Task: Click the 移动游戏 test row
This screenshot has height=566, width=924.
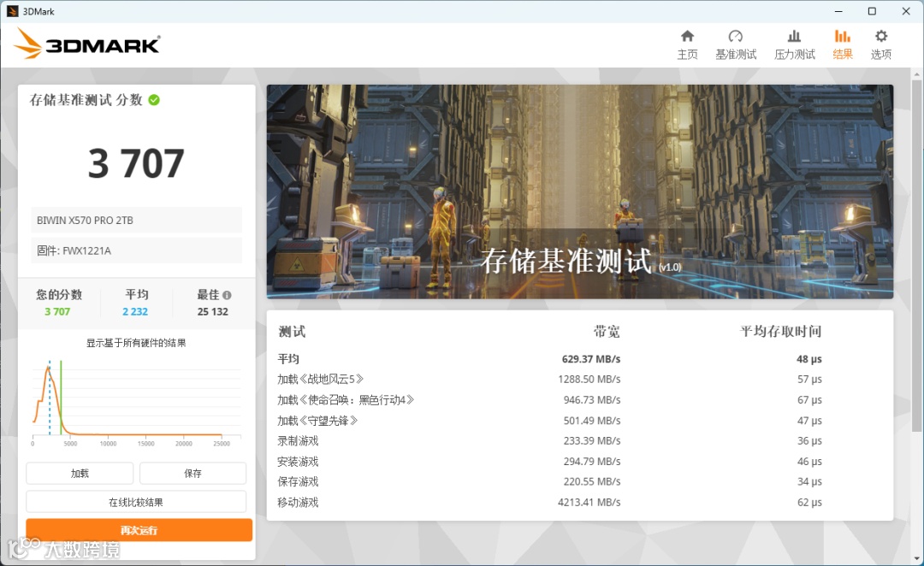Action: (x=549, y=503)
